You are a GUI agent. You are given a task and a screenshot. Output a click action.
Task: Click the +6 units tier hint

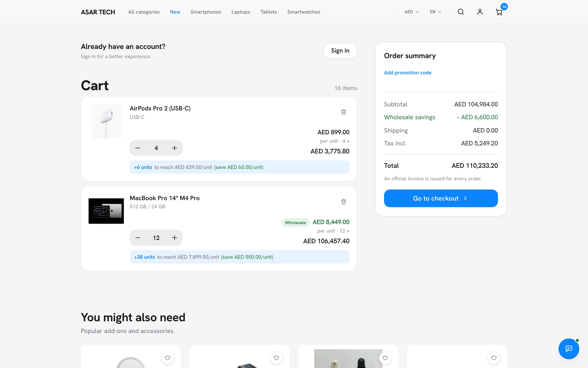(240, 167)
